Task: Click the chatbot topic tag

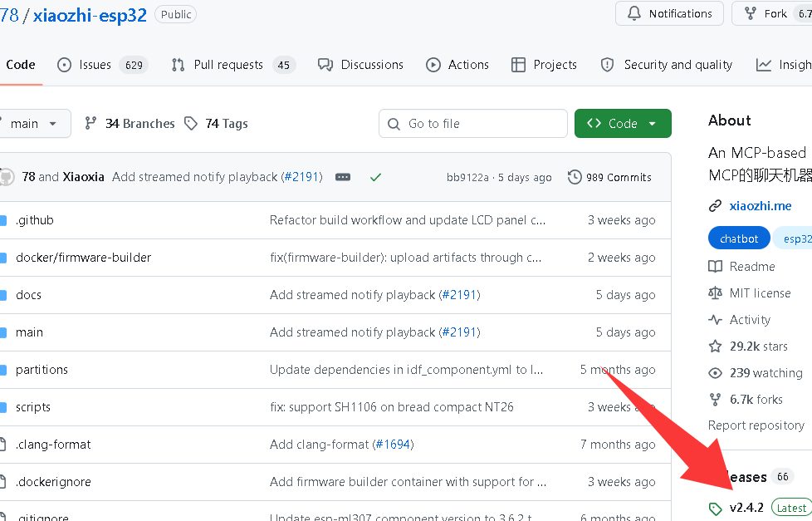Action: [739, 238]
